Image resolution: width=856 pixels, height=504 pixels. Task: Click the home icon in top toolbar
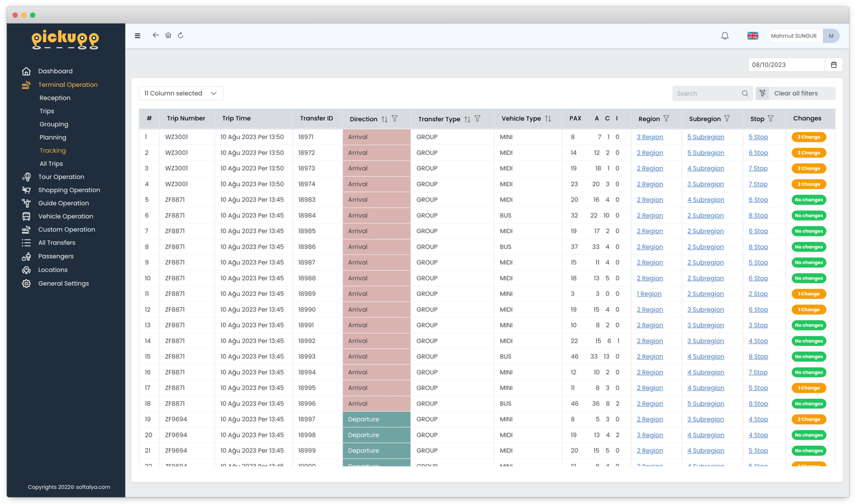168,35
